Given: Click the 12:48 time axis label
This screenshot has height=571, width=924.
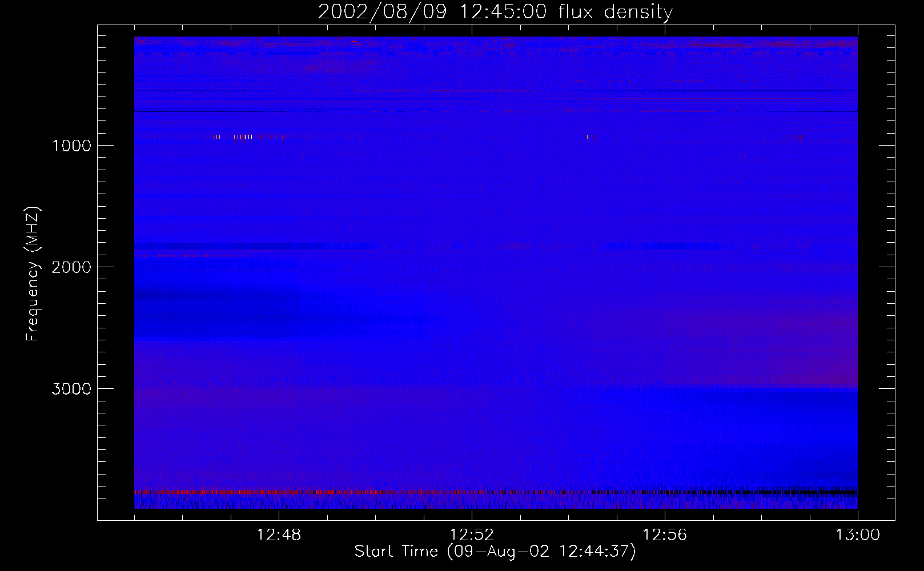Looking at the screenshot, I should pos(279,535).
